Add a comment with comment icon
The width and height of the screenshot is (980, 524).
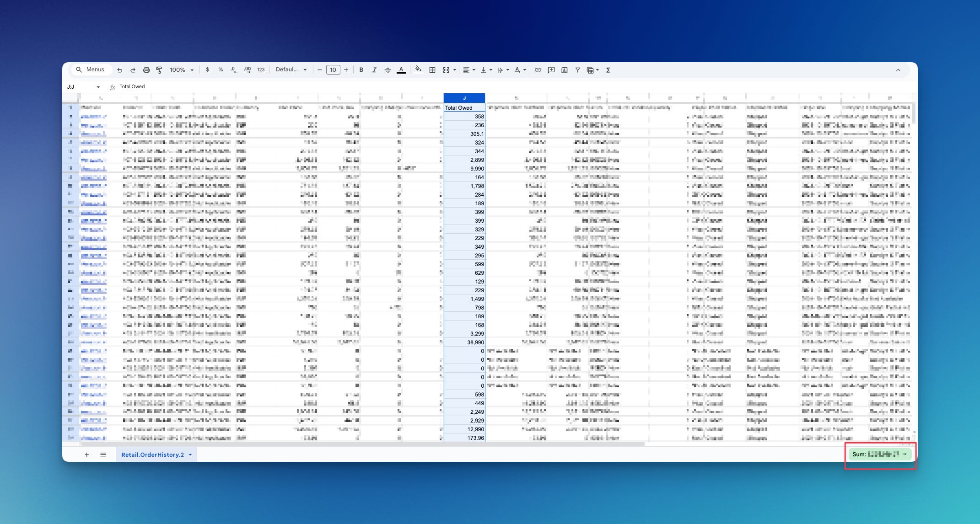[551, 70]
